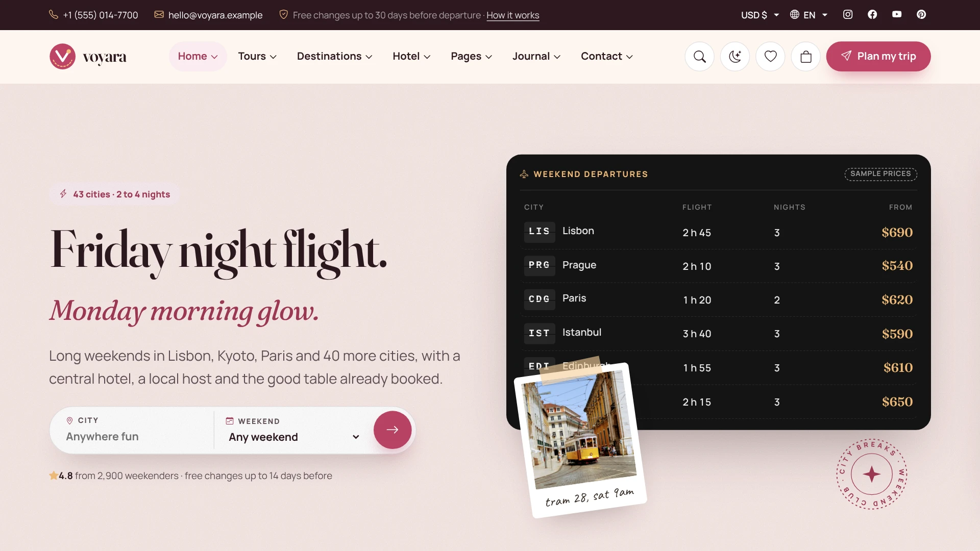Open the USD $ currency dropdown
Viewport: 980px width, 551px height.
[x=760, y=15]
